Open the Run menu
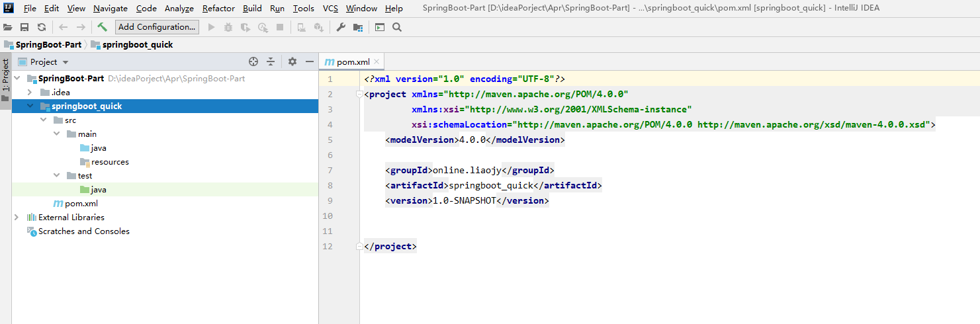Viewport: 980px width, 324px height. click(x=277, y=9)
